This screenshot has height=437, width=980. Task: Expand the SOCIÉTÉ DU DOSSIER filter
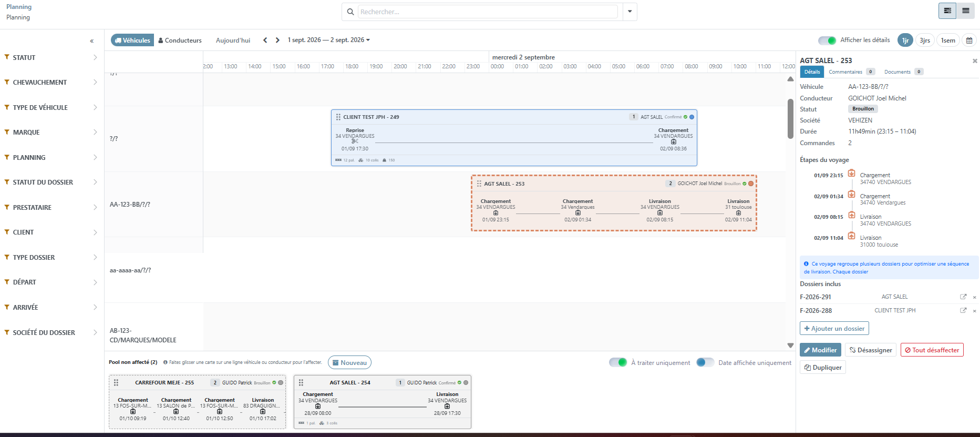pyautogui.click(x=51, y=332)
